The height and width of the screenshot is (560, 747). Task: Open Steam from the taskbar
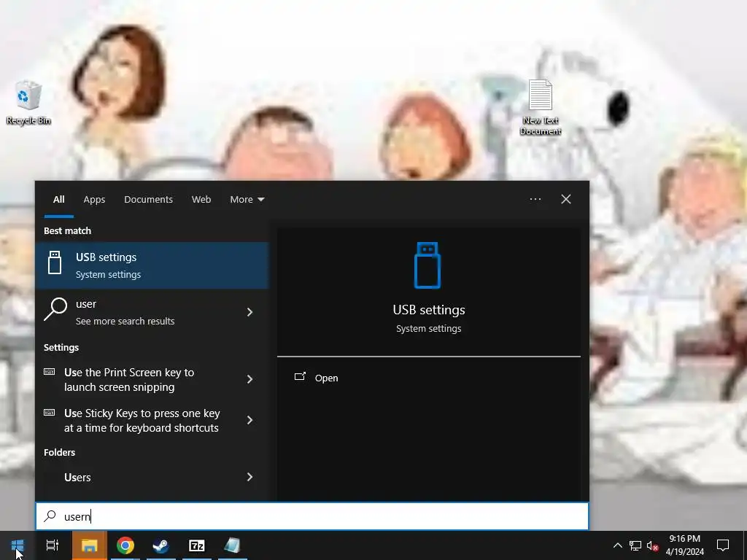click(161, 545)
